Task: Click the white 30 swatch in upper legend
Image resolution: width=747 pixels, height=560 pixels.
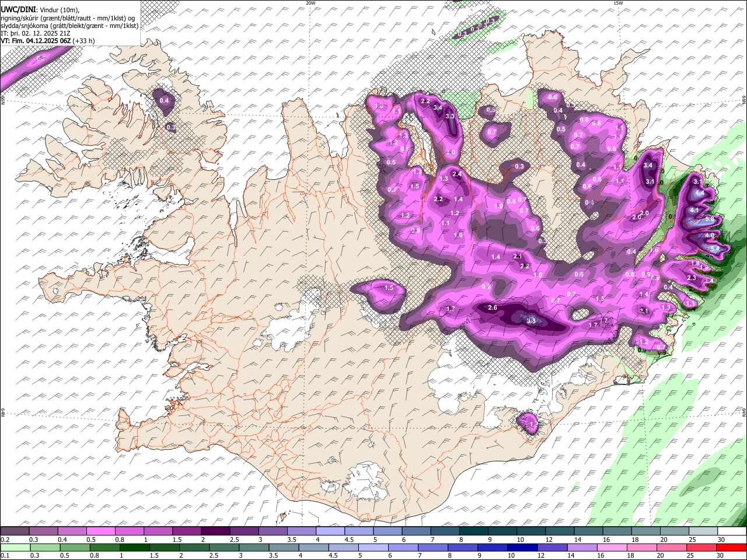Action: click(x=731, y=531)
